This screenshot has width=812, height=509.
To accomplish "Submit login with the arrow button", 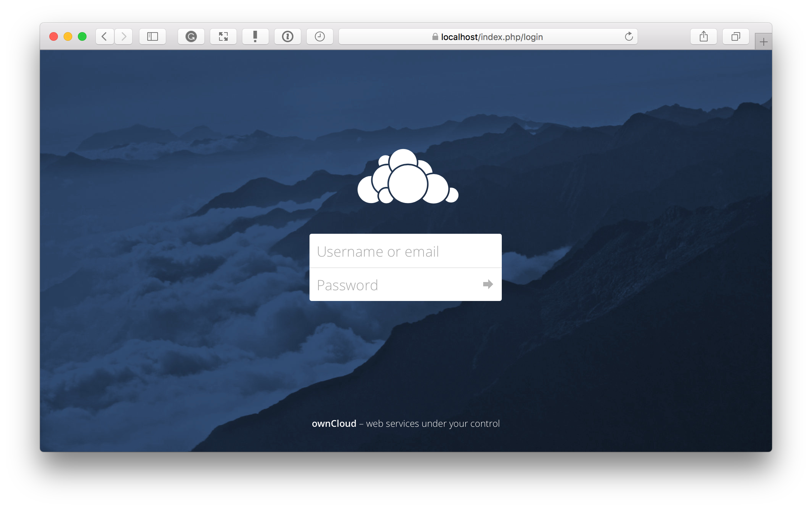I will pyautogui.click(x=488, y=285).
